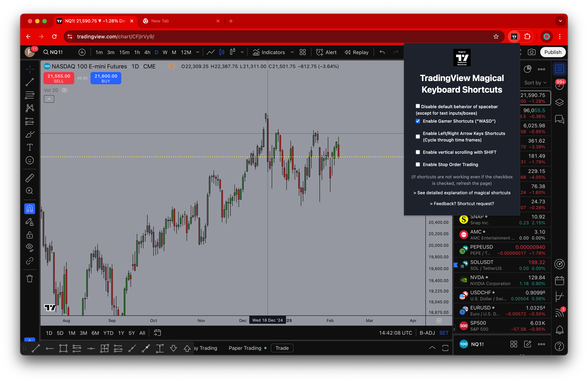The image size is (588, 382).
Task: Create an Alert
Action: point(326,52)
